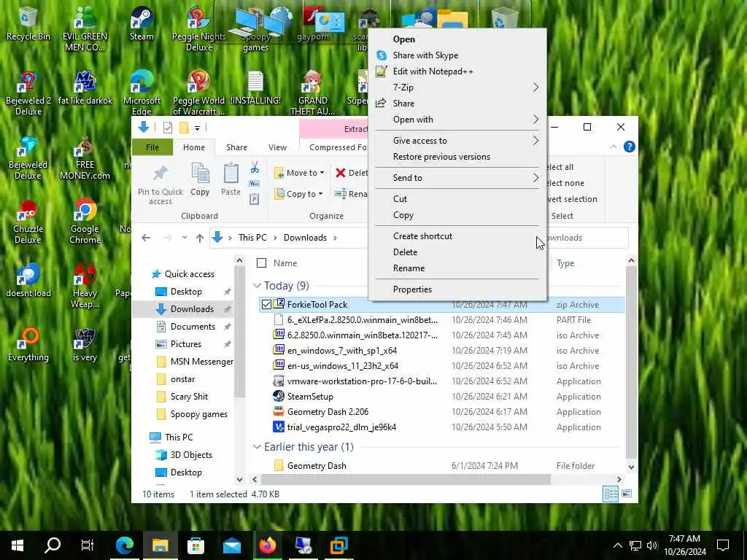Open Microsoft Store from taskbar
This screenshot has height=560, width=747.
(x=196, y=545)
